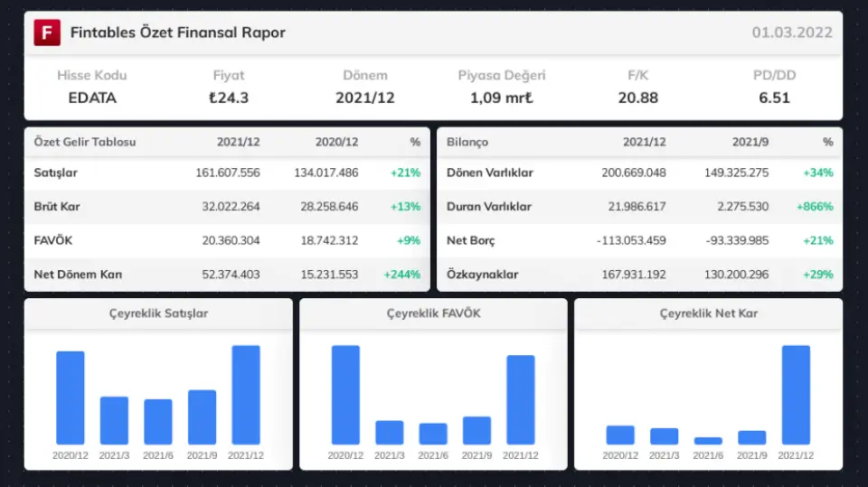Viewport: 868px width, 487px height.
Task: Click the 1,09 mr₺ market value
Action: click(502, 98)
